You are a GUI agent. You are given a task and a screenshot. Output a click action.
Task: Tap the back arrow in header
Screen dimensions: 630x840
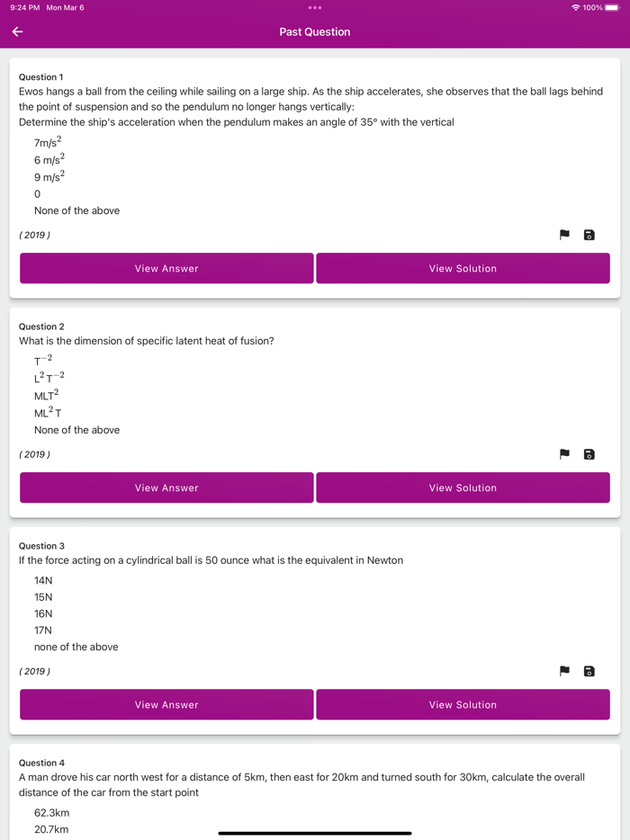[x=17, y=31]
